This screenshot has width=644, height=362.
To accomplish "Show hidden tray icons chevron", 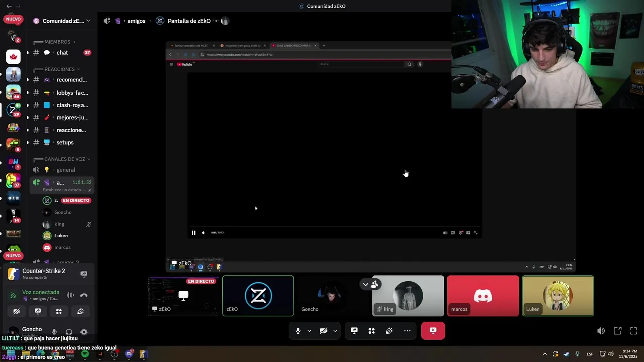I will 545,354.
